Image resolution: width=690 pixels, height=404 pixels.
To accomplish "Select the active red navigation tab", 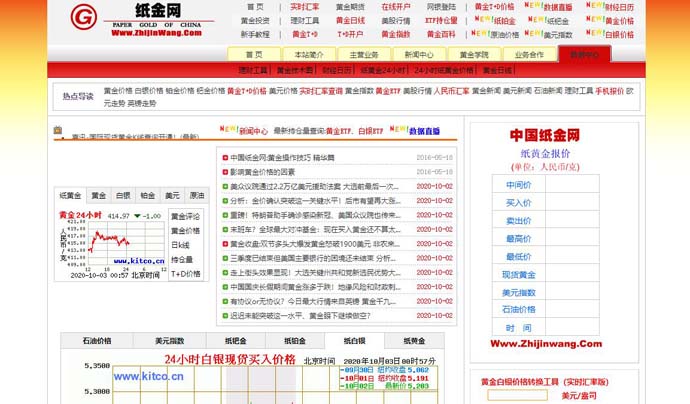I will (584, 55).
